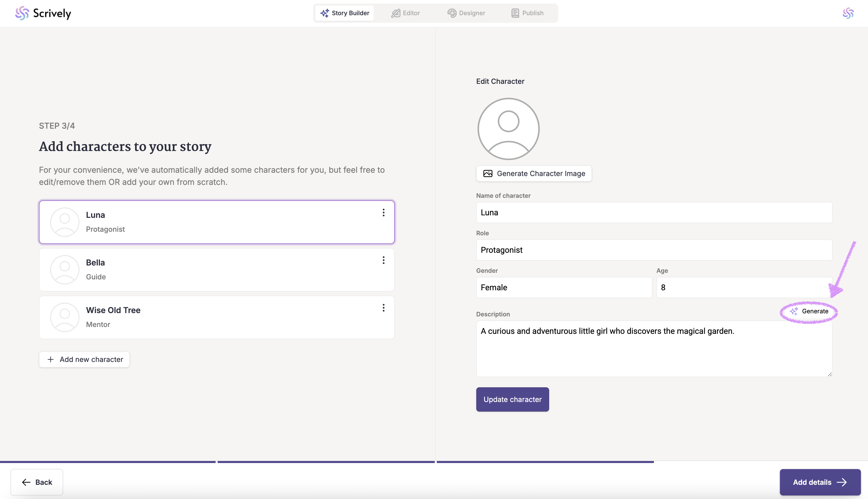Click Bella's avatar icon in the list
Screen dimensions: 868x499
pyautogui.click(x=65, y=269)
